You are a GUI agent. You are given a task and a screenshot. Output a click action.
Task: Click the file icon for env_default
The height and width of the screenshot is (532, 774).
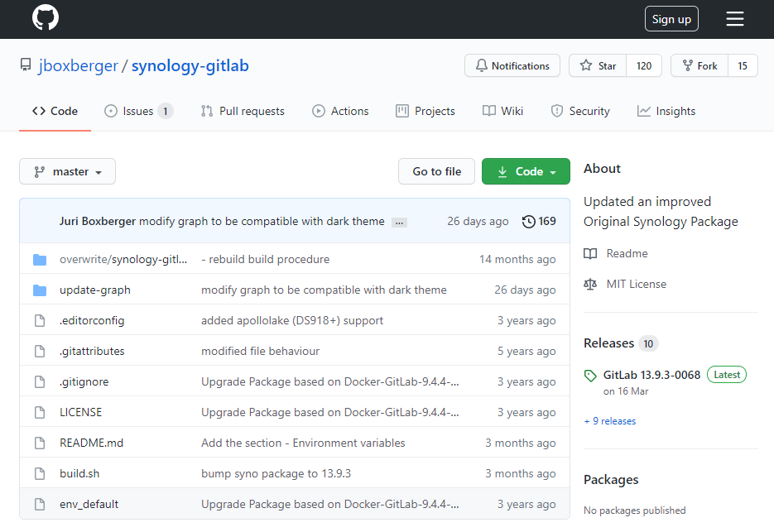point(40,505)
